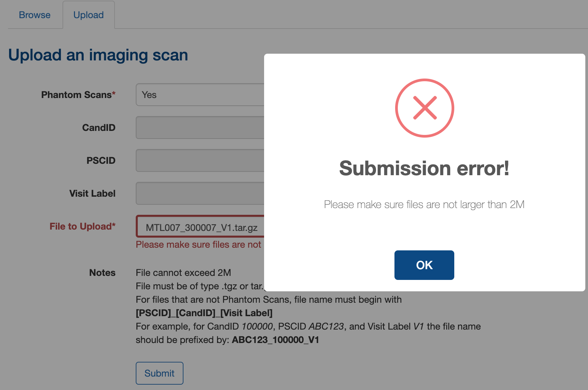Click the bold ABC123_100000_V1 example prefix
The image size is (588, 390).
(x=276, y=340)
